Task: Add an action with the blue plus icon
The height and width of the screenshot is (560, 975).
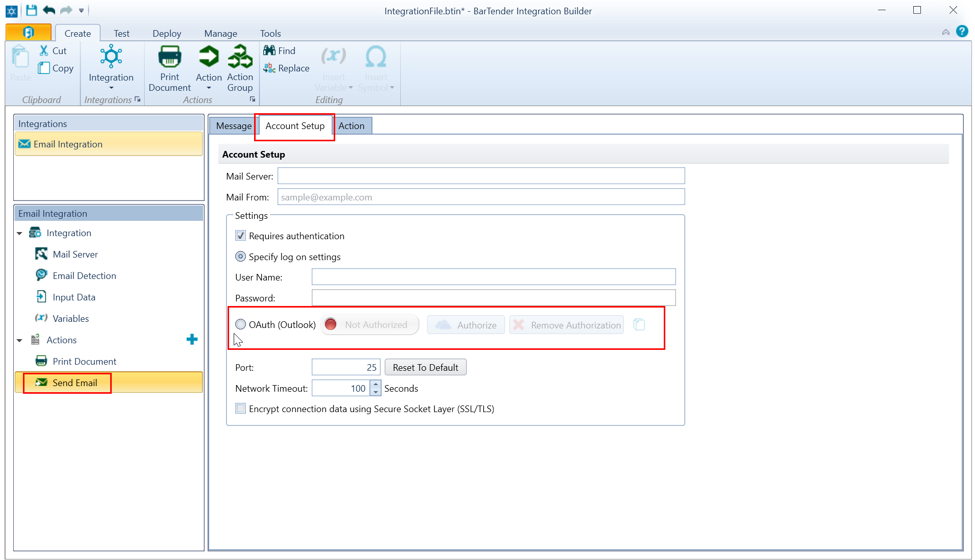Action: click(x=192, y=340)
